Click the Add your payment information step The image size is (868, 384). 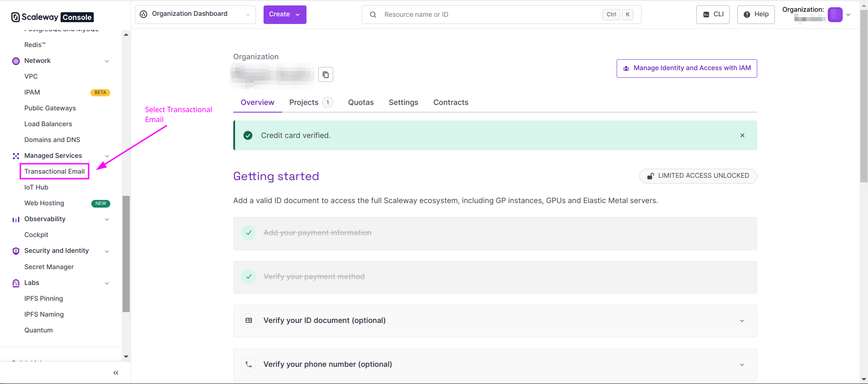495,234
